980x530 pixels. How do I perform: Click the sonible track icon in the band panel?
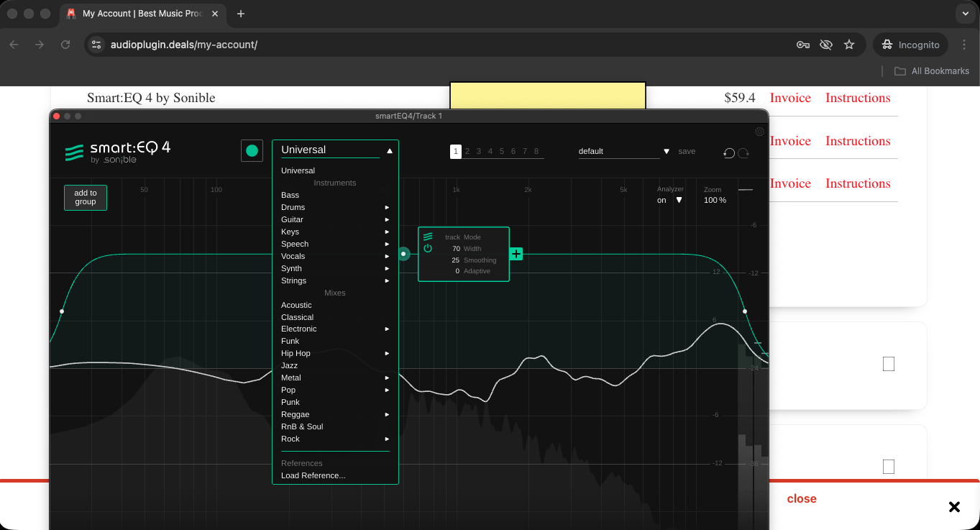(x=429, y=235)
